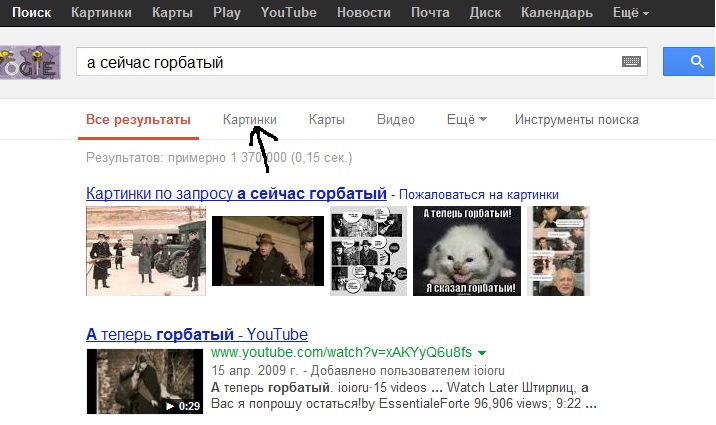Viewport: 716px width, 425px height.
Task: Switch to the Картинки results tab
Action: click(250, 120)
